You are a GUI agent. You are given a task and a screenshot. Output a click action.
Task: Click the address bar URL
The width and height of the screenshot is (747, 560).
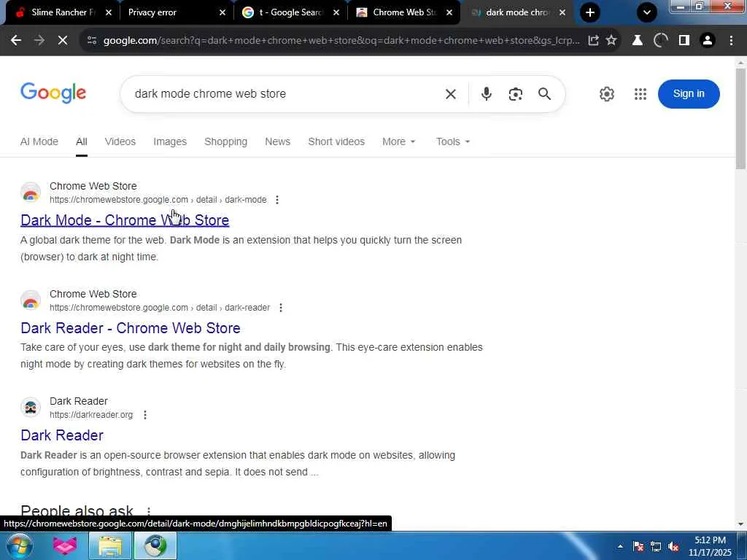[x=341, y=41]
